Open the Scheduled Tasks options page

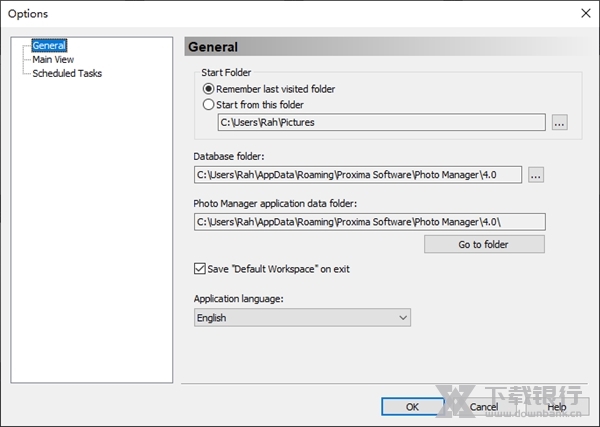pos(66,73)
